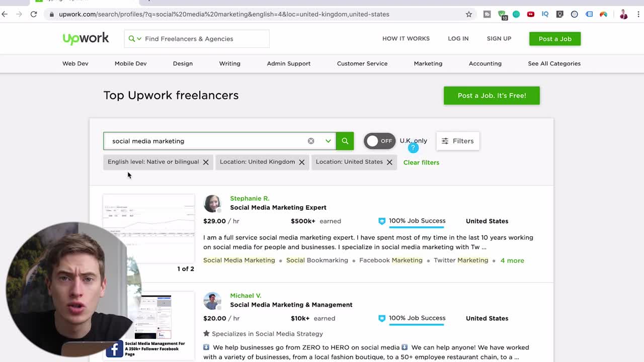The height and width of the screenshot is (362, 644).
Task: Open the Customer Service category
Action: pyautogui.click(x=362, y=63)
